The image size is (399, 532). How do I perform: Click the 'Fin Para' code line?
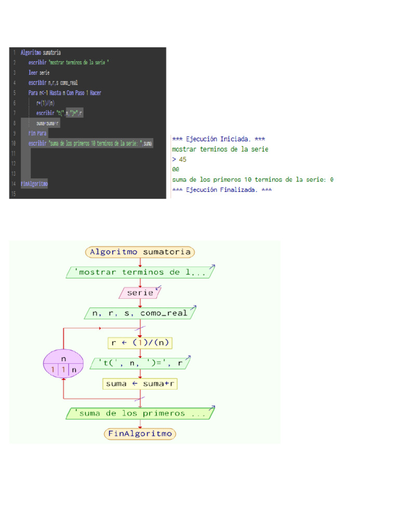pos(37,133)
